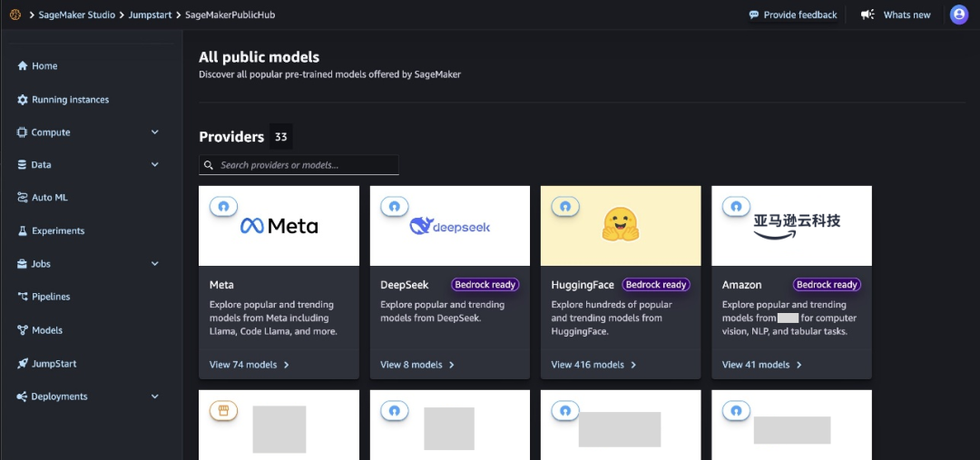Click the arrow next to View 8 models
980x460 pixels.
(x=451, y=365)
